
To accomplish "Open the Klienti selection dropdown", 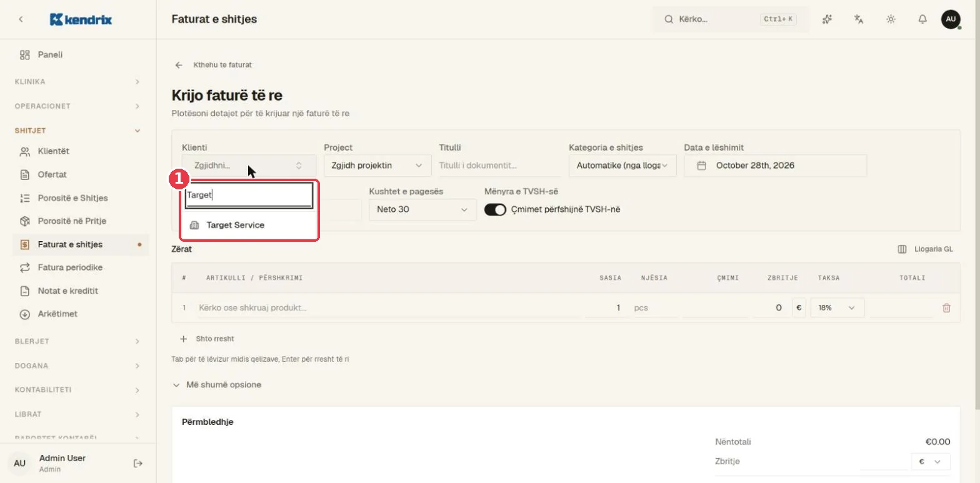I will point(249,166).
